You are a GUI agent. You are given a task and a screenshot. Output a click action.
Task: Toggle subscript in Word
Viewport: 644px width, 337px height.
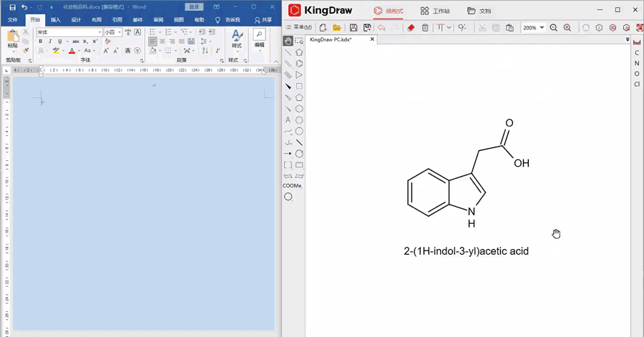pos(85,41)
